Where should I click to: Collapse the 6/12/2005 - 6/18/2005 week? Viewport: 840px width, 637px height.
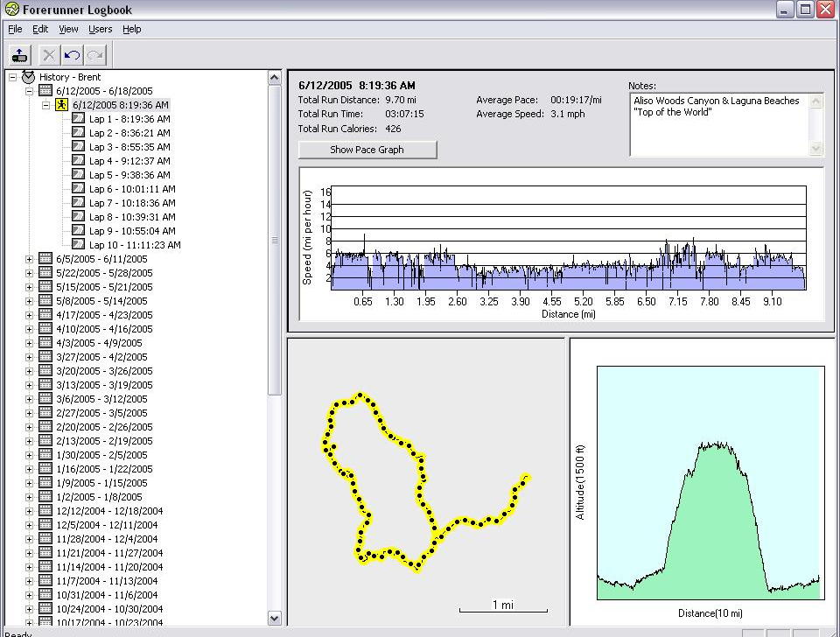[x=30, y=91]
